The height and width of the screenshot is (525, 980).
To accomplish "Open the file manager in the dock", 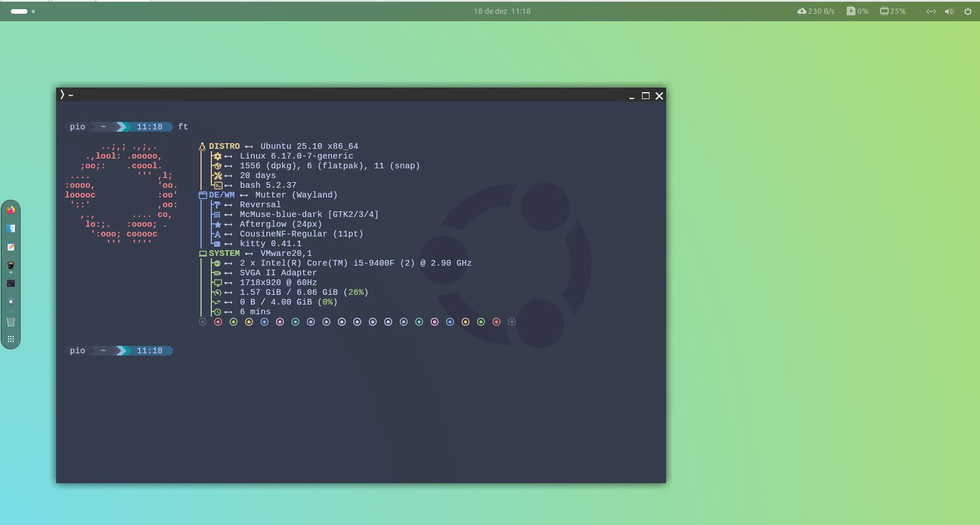I will (x=11, y=228).
